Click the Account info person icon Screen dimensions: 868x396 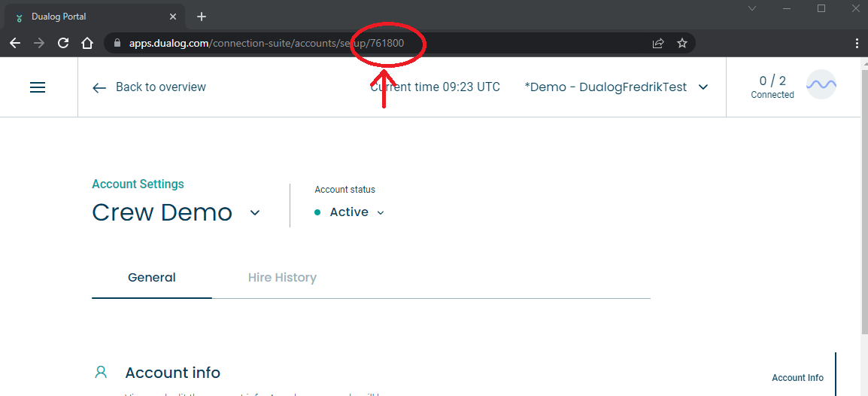(101, 372)
